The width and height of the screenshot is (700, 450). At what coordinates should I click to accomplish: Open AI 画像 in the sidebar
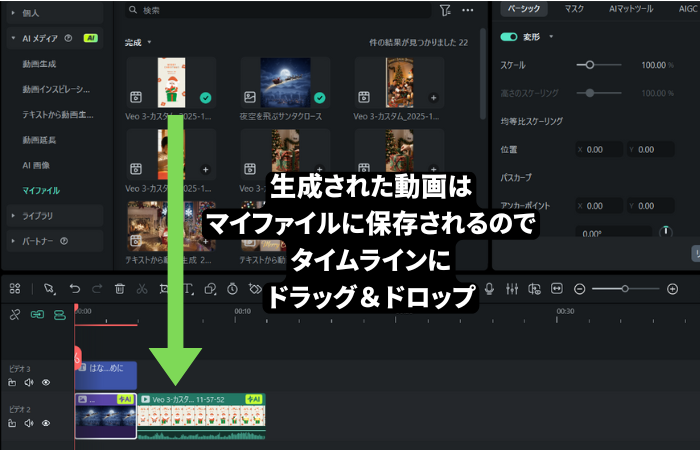coord(36,165)
